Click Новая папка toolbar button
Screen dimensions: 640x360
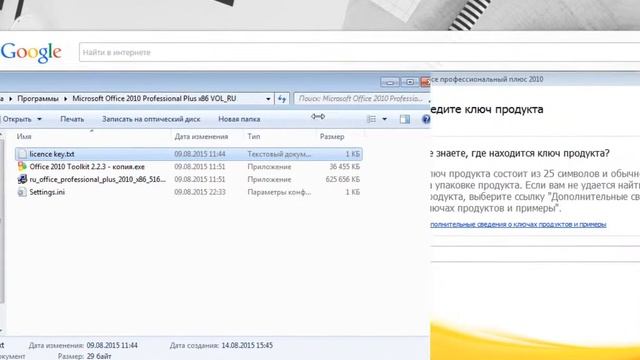point(239,119)
